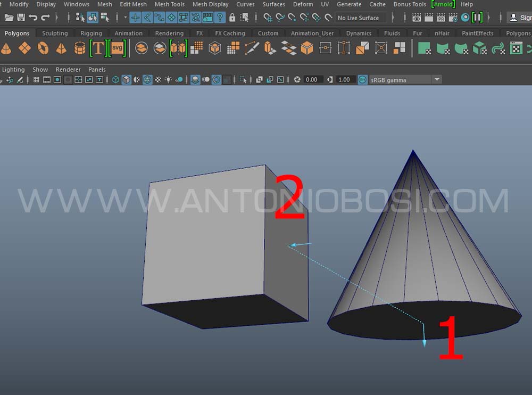The width and height of the screenshot is (532, 395).
Task: Toggle the joints selection mask icon
Action: [x=147, y=18]
